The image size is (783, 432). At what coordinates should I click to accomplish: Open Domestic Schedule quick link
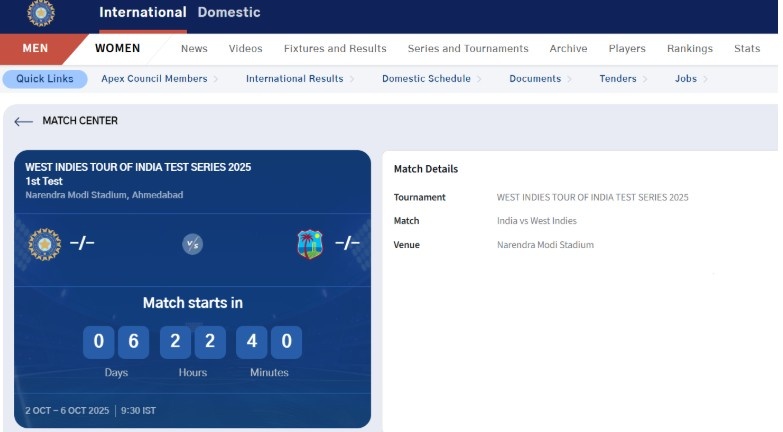(426, 79)
